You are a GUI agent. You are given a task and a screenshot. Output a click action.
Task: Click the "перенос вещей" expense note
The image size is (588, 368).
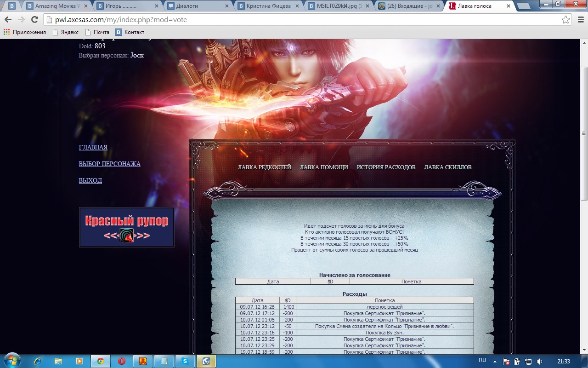point(385,307)
